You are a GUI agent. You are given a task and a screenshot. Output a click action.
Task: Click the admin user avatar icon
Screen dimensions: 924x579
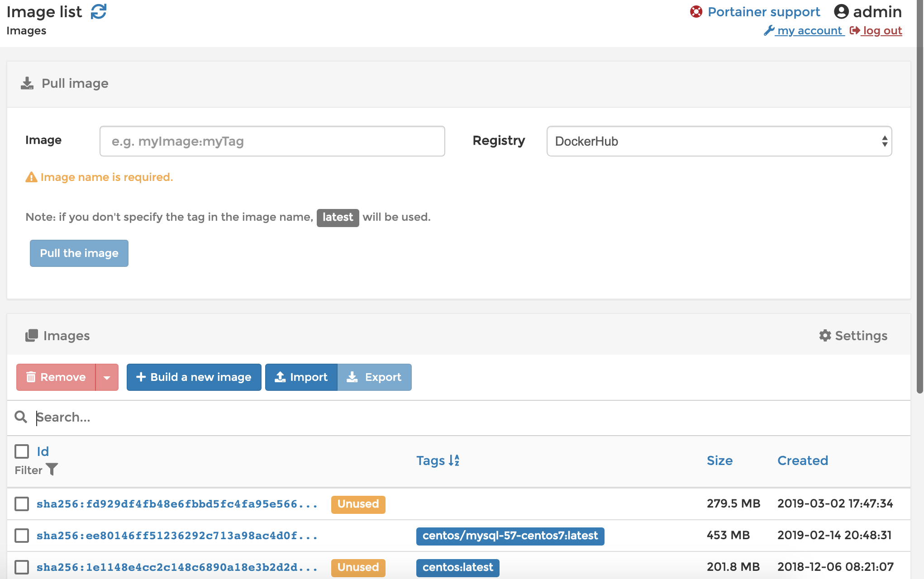click(841, 12)
